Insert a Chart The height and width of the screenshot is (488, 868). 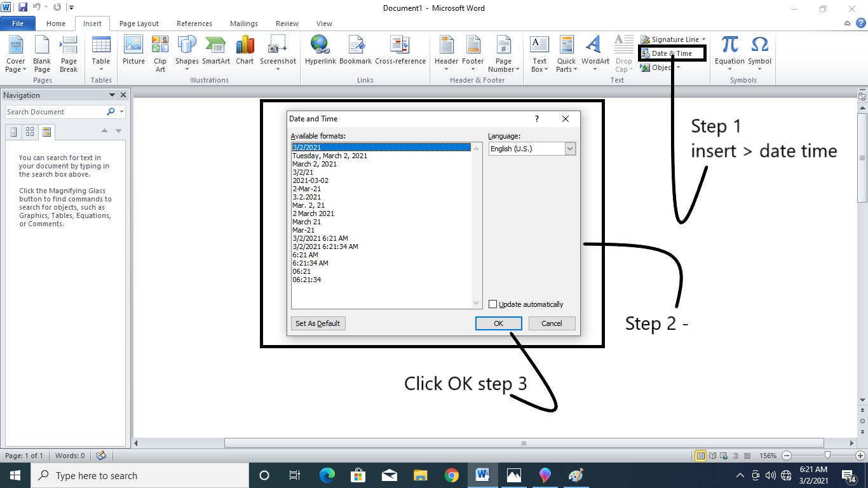coord(245,51)
